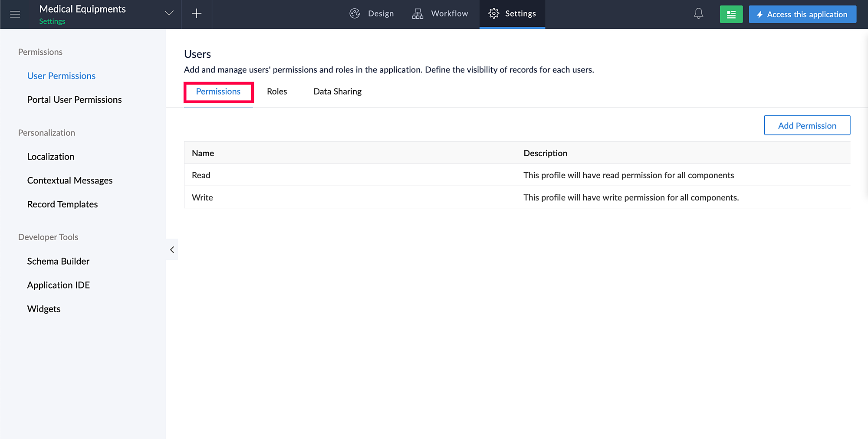Viewport: 868px width, 439px height.
Task: Open User Permissions in sidebar
Action: click(61, 76)
